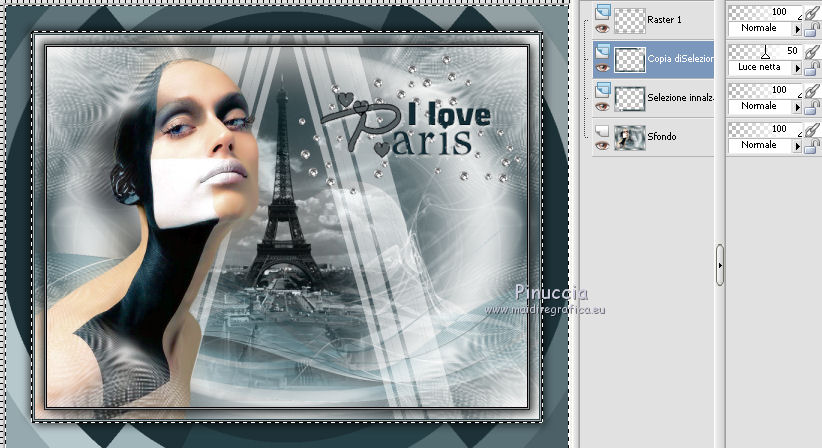Click Normale blend field of Selezione innalzata
This screenshot has width=822, height=448.
pyautogui.click(x=760, y=106)
